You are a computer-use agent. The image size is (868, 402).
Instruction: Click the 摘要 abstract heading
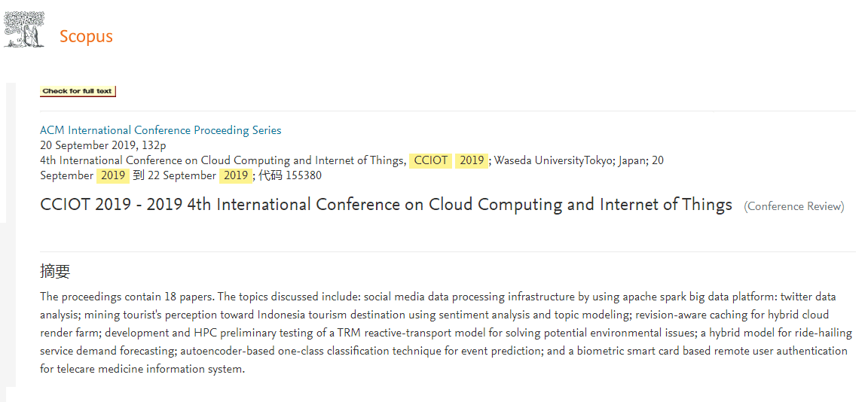[55, 271]
